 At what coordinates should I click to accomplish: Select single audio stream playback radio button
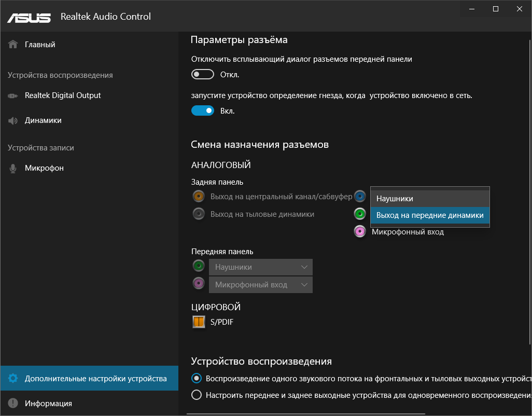click(x=196, y=378)
